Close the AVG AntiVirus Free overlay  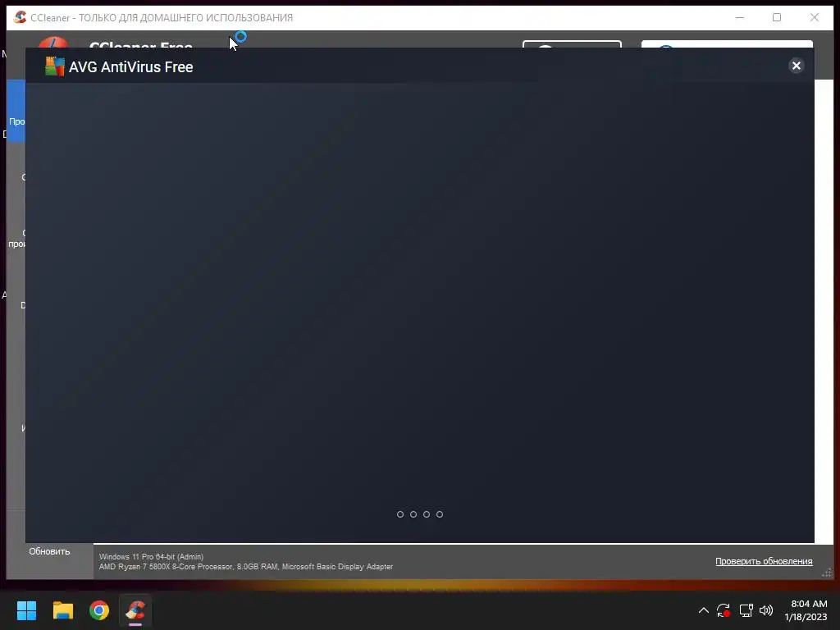click(x=796, y=66)
